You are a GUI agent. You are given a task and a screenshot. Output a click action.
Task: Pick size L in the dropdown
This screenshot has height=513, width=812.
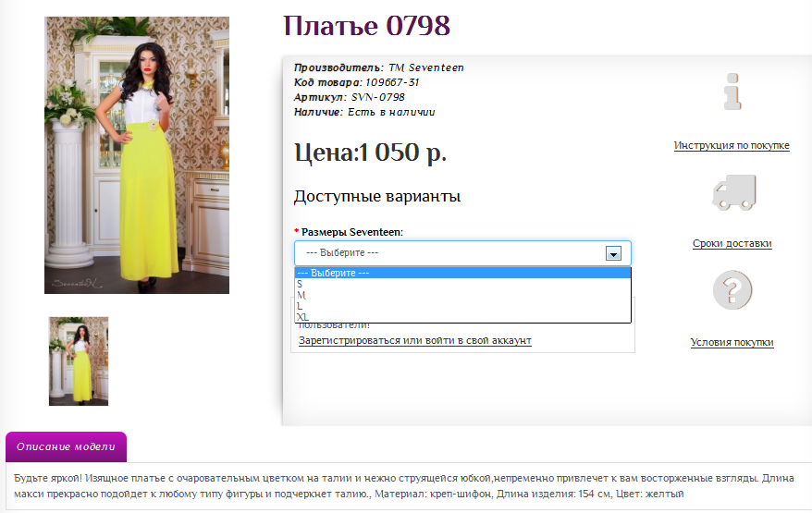coord(301,306)
